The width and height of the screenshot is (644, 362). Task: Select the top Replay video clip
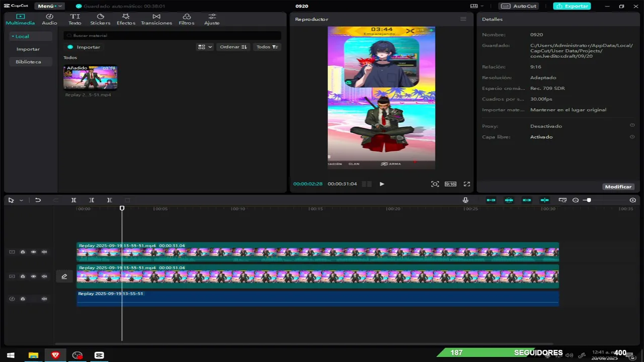pyautogui.click(x=317, y=252)
